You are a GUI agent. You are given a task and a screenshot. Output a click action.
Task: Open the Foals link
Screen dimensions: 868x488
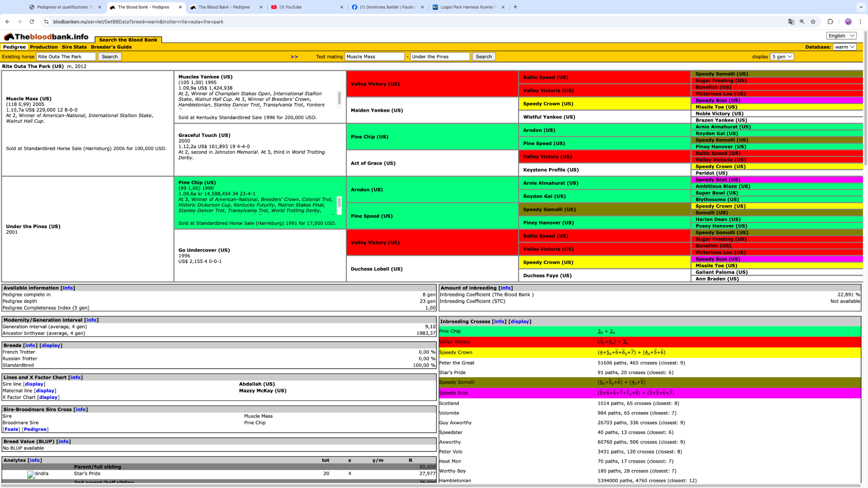tap(11, 429)
